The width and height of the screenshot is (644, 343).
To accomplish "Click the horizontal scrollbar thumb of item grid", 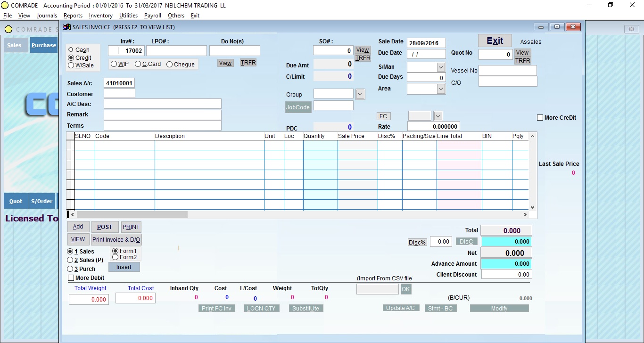I will pyautogui.click(x=132, y=214).
